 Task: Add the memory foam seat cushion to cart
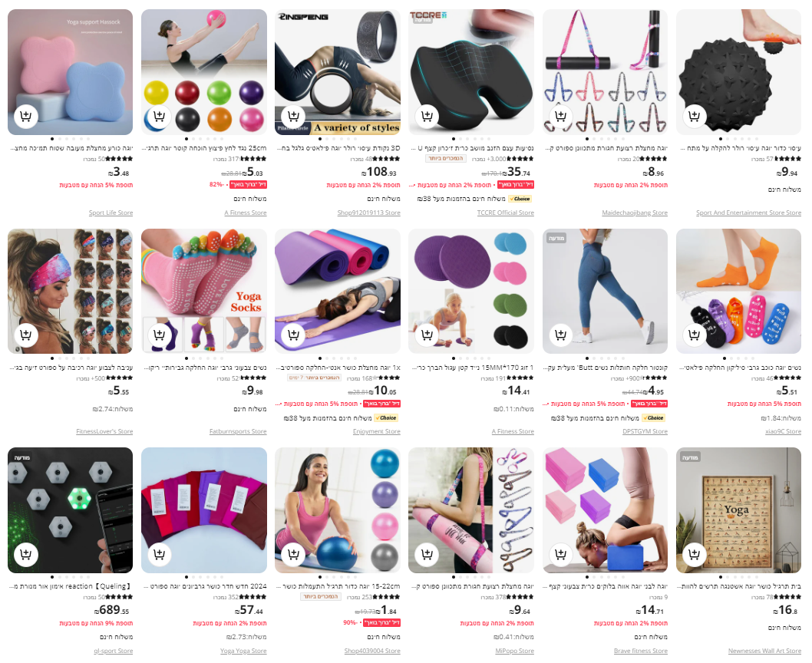(427, 116)
